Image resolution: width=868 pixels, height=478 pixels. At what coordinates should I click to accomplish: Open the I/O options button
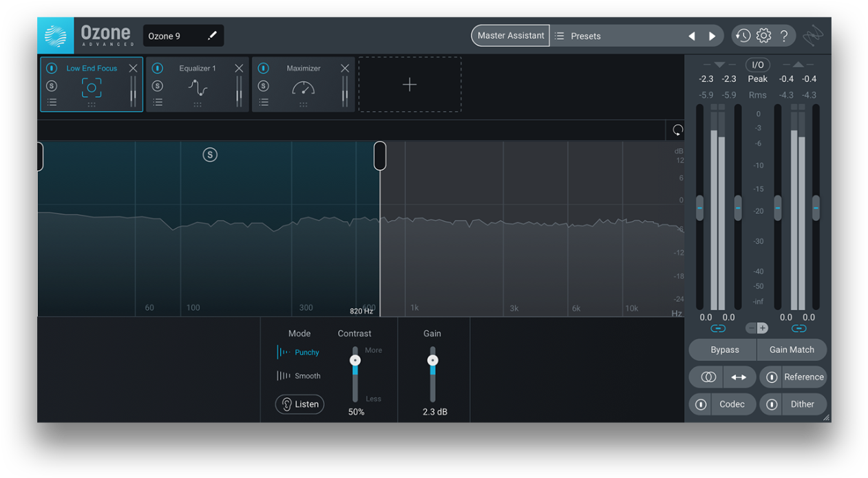tap(757, 65)
